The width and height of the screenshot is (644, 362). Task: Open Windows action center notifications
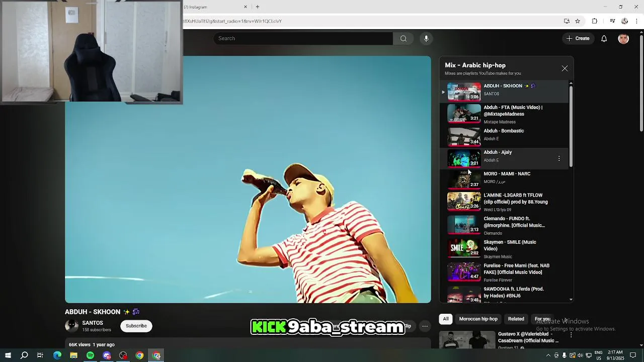pos(633,355)
